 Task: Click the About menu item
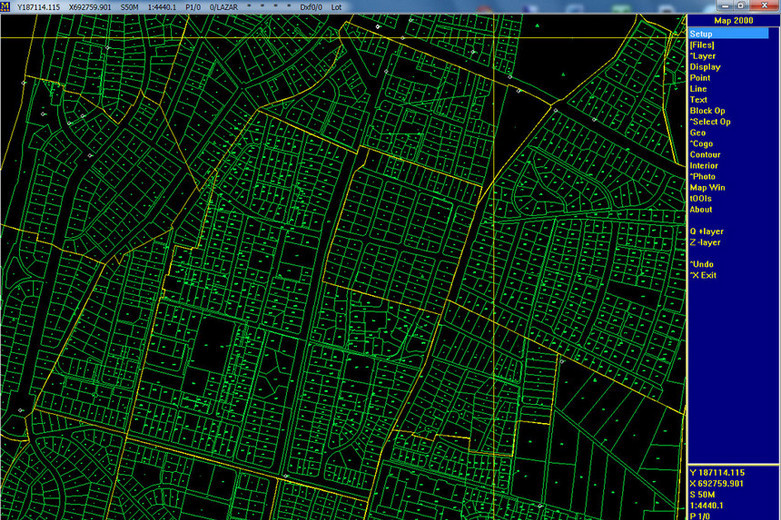pos(701,209)
